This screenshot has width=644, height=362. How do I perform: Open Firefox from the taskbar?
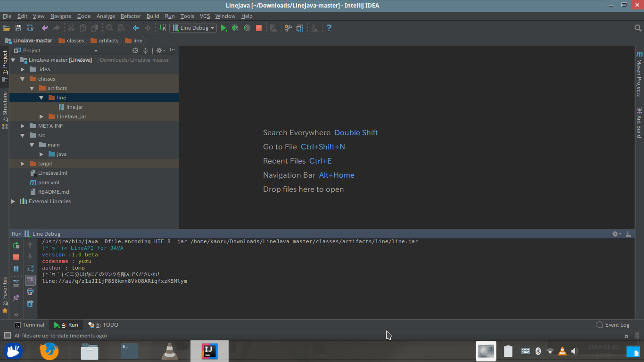coord(49,351)
